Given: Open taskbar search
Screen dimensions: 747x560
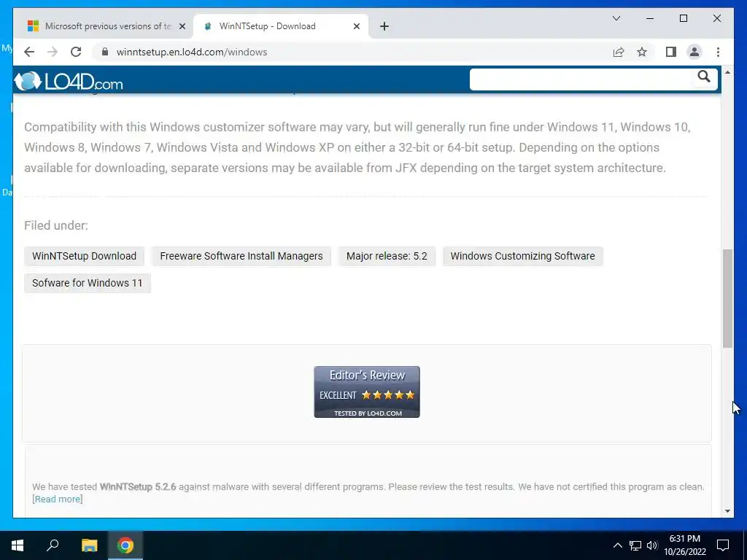Looking at the screenshot, I should (x=53, y=545).
